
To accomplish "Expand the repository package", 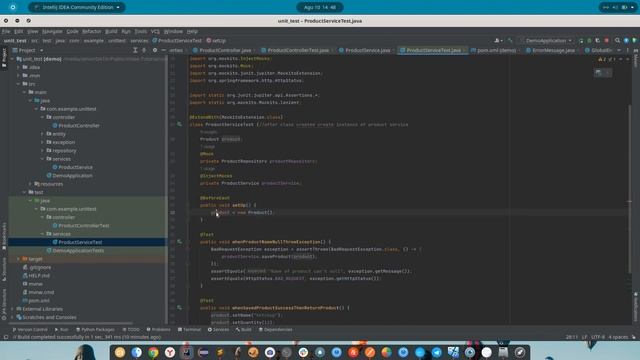I will point(42,151).
